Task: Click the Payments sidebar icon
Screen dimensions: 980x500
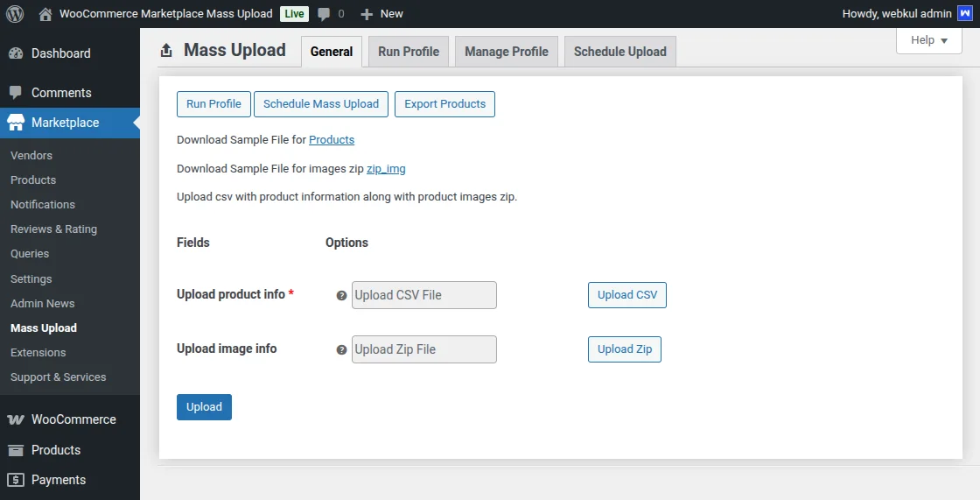Action: tap(16, 480)
